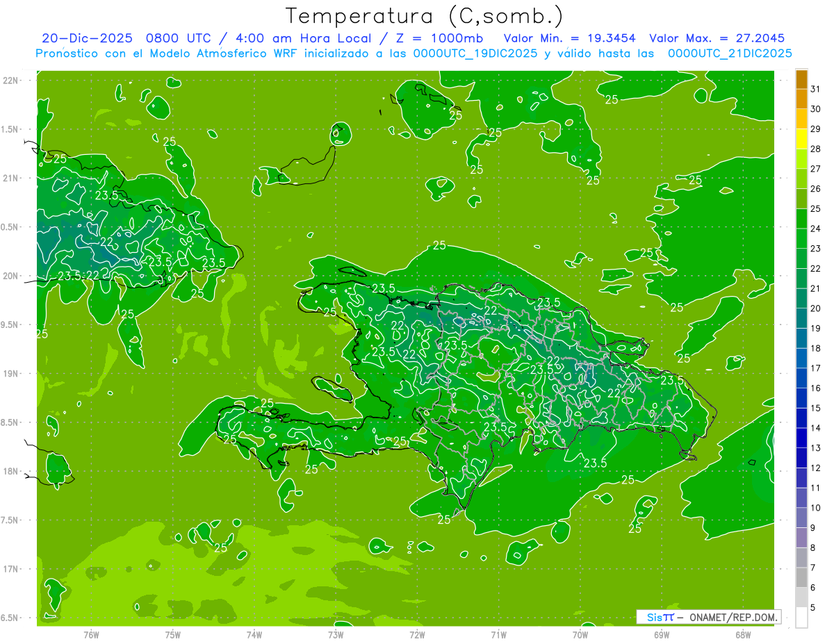834x644 pixels.
Task: Click the white swatch at the color scale bottom
Action: point(801,617)
